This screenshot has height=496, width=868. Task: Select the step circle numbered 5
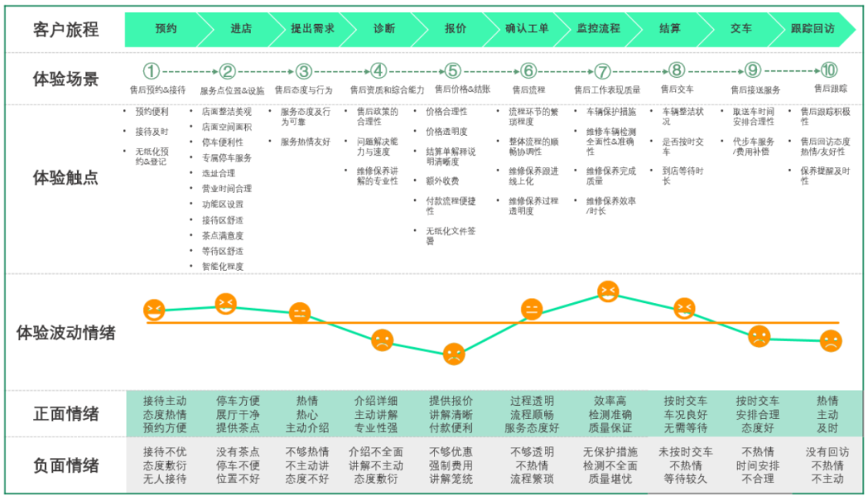click(x=453, y=71)
